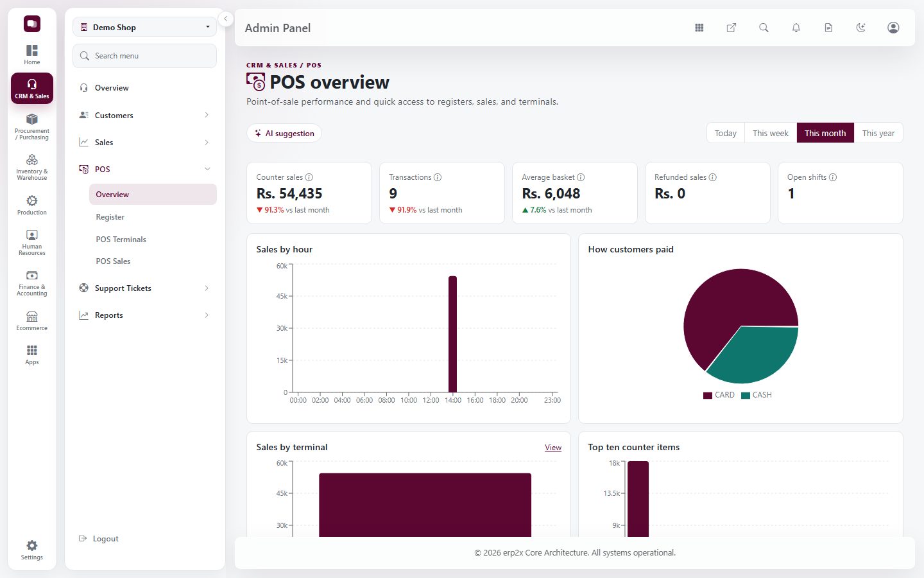
Task: Click the search icon in header
Action: click(x=764, y=28)
